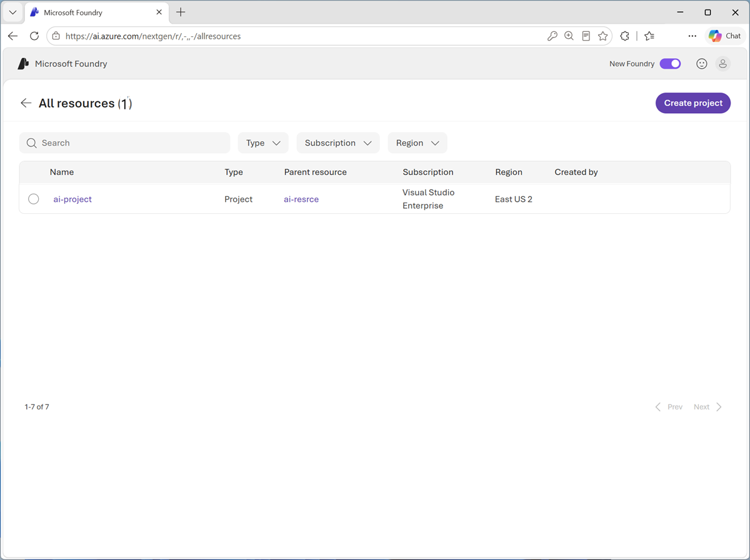This screenshot has width=750, height=560.
Task: Click Create project button
Action: coord(693,103)
